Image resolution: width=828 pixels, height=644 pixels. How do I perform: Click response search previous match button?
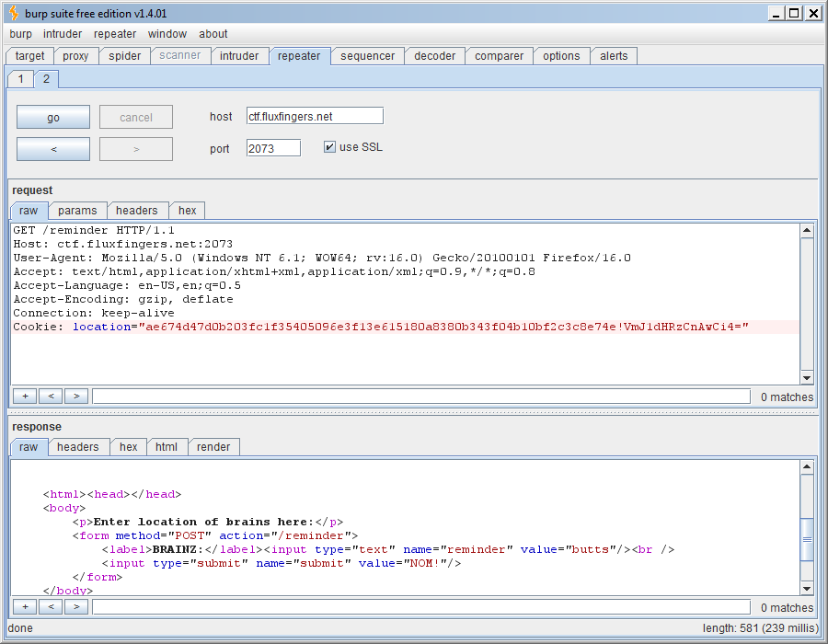pos(51,606)
